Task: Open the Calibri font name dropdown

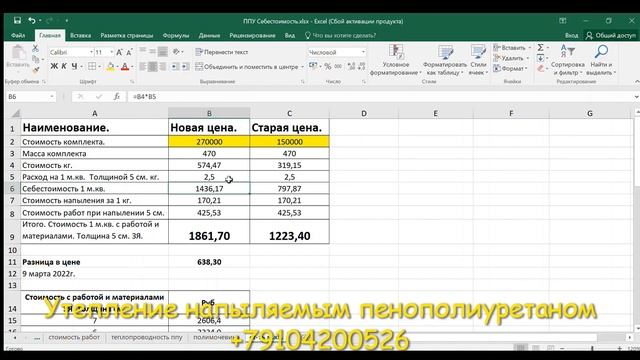Action: click(91, 52)
